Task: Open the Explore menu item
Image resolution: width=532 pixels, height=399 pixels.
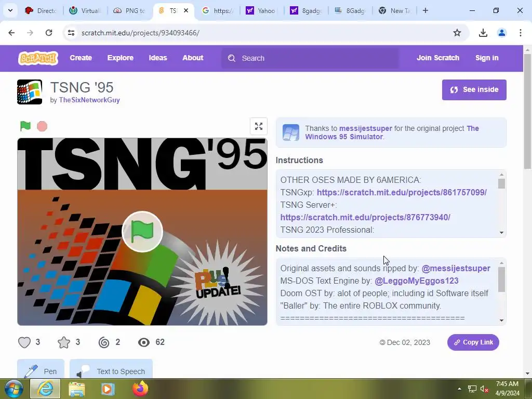Action: (121, 58)
